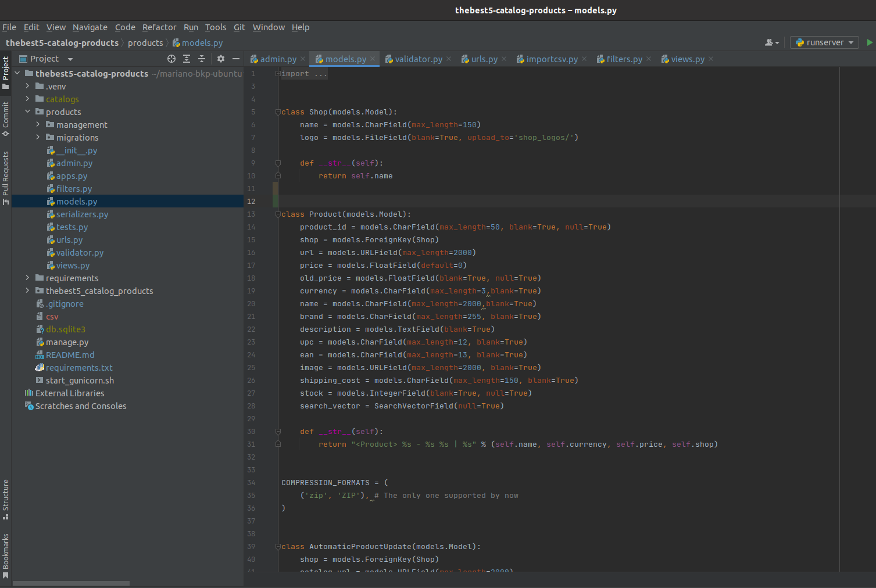This screenshot has height=588, width=876.
Task: Click the Expand All icon in Project panel
Action: point(187,59)
